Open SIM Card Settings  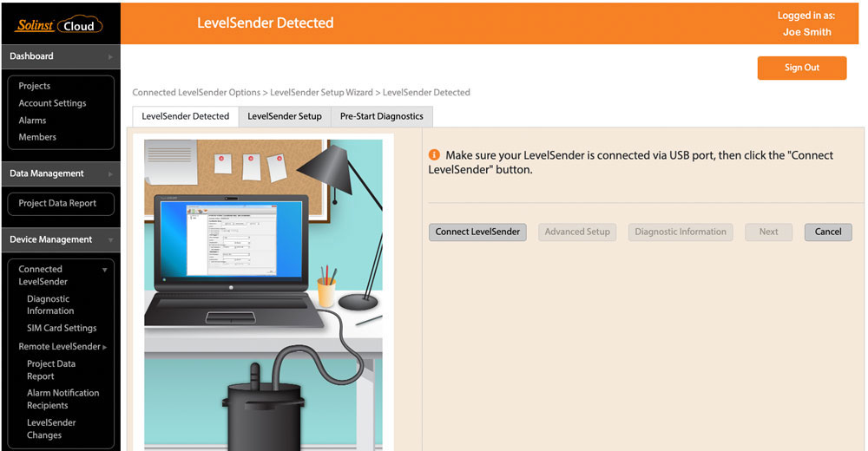pos(62,328)
